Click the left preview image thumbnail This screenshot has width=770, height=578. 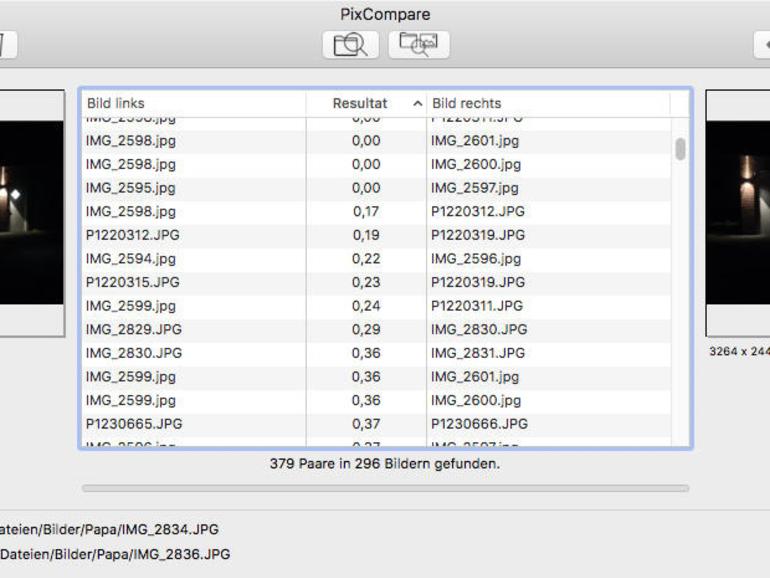coord(31,213)
